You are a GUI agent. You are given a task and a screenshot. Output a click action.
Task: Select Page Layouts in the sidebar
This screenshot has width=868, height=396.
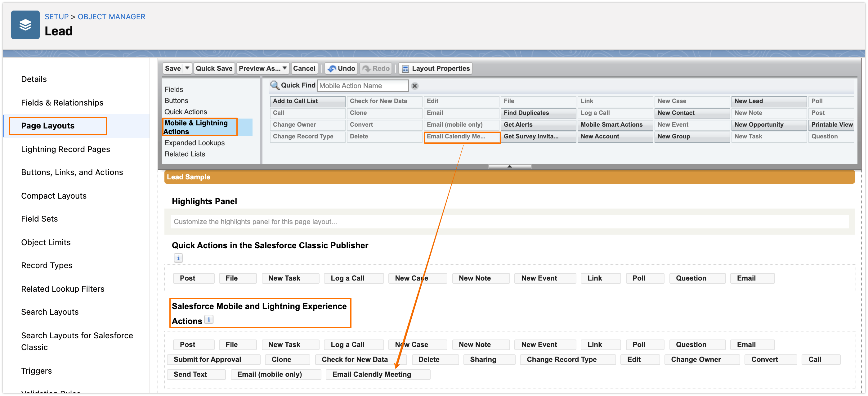point(48,125)
